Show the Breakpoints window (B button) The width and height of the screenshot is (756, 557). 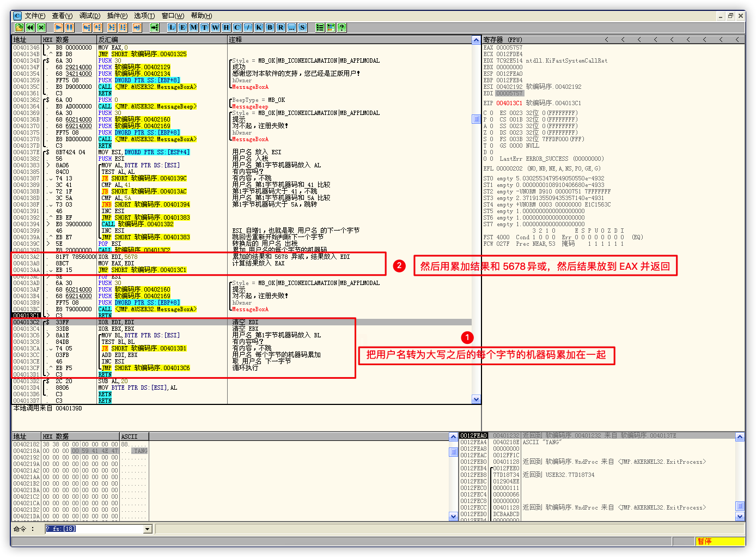tap(270, 27)
